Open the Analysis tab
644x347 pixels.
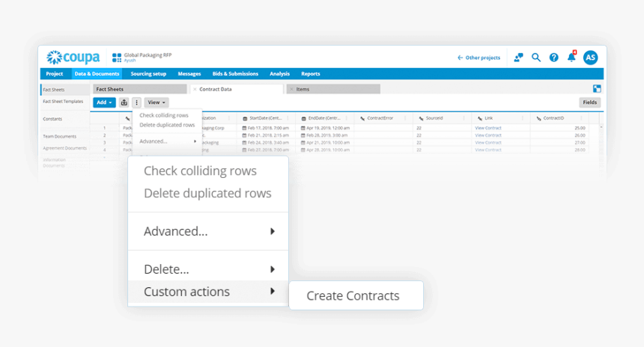(x=280, y=74)
